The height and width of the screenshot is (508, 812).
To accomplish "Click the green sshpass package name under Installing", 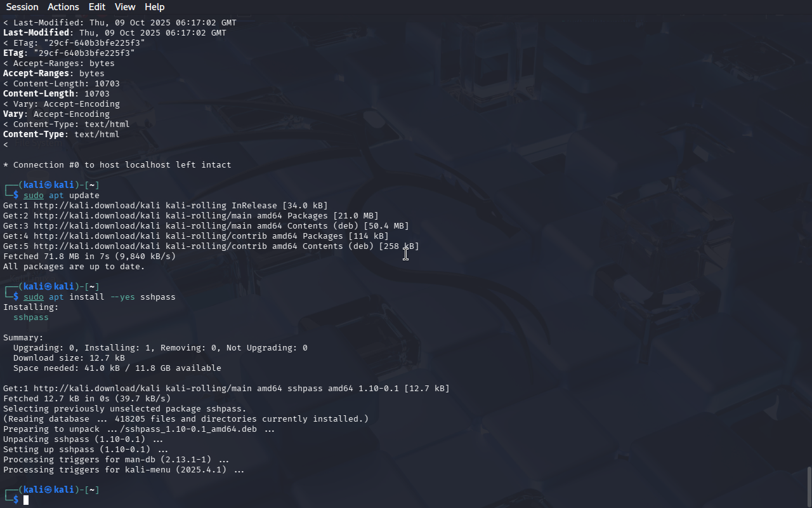I will pos(31,317).
